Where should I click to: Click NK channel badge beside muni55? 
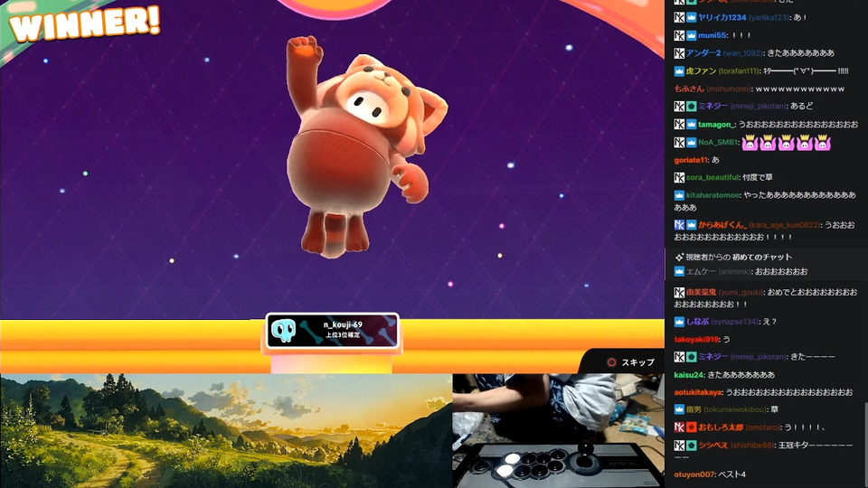click(x=679, y=35)
